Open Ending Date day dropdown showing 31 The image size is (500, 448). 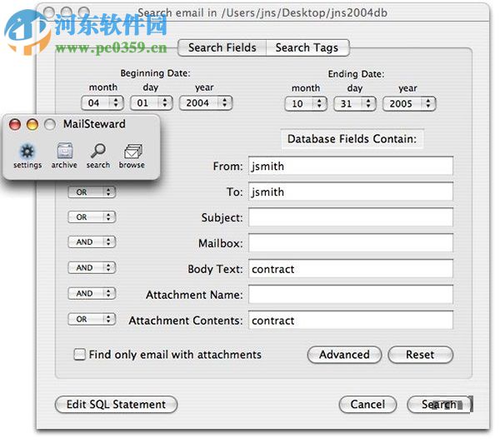[355, 103]
